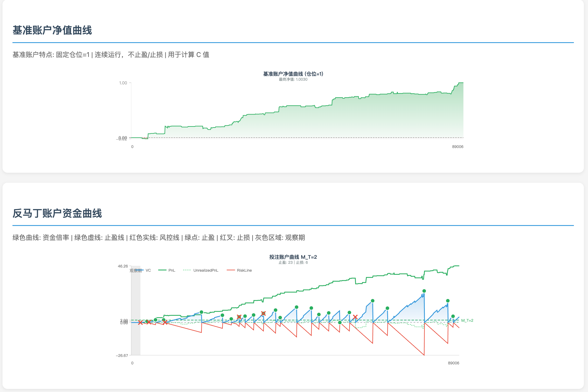Click the 止盈: 23 | 止损: 6 subtitle
This screenshot has height=392, width=588.
pyautogui.click(x=293, y=263)
